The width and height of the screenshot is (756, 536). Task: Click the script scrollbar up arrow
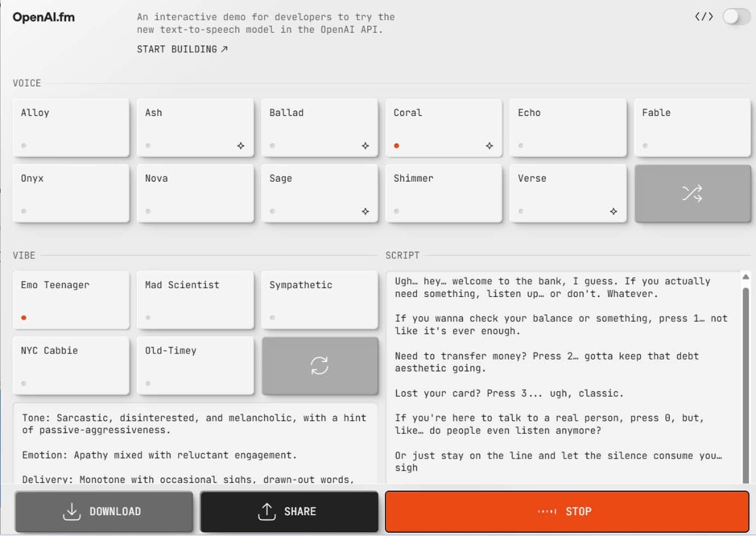[x=747, y=277]
